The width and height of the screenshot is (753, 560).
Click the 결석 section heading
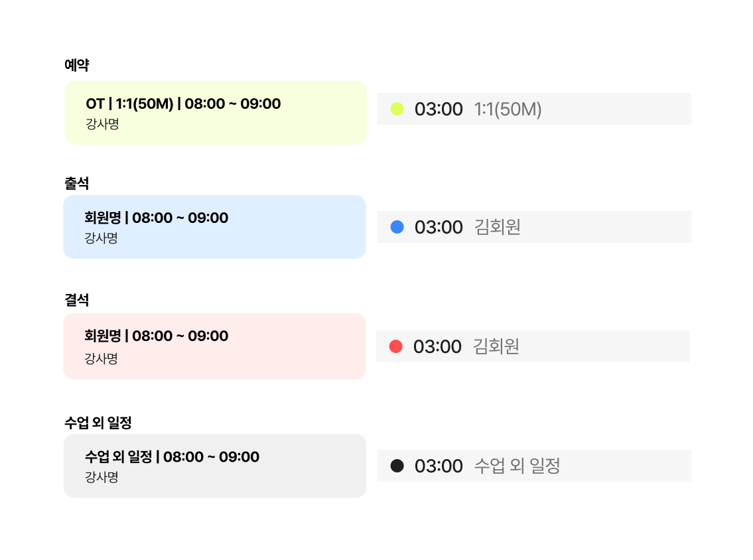point(77,300)
